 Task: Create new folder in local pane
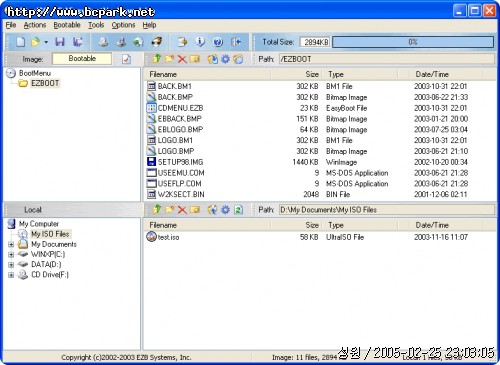(x=169, y=210)
